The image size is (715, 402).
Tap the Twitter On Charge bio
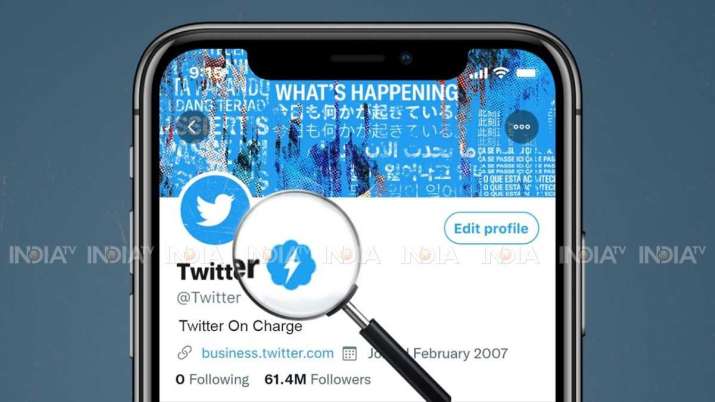click(240, 326)
